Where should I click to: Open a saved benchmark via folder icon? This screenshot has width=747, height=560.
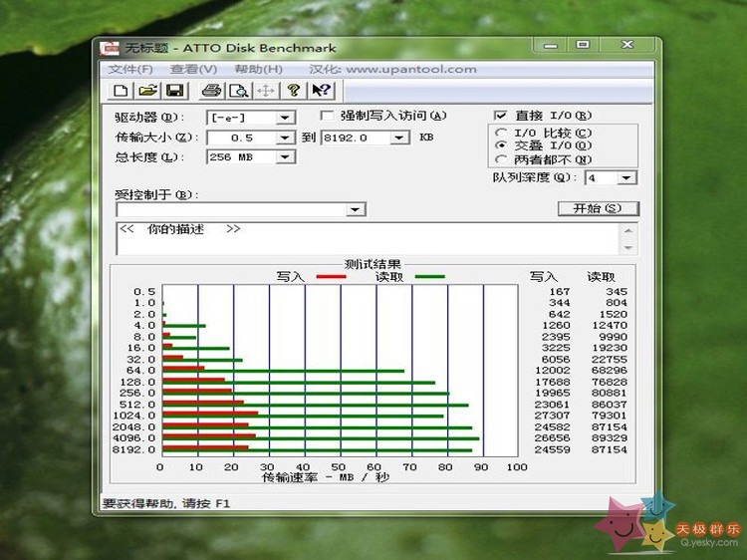tap(147, 91)
